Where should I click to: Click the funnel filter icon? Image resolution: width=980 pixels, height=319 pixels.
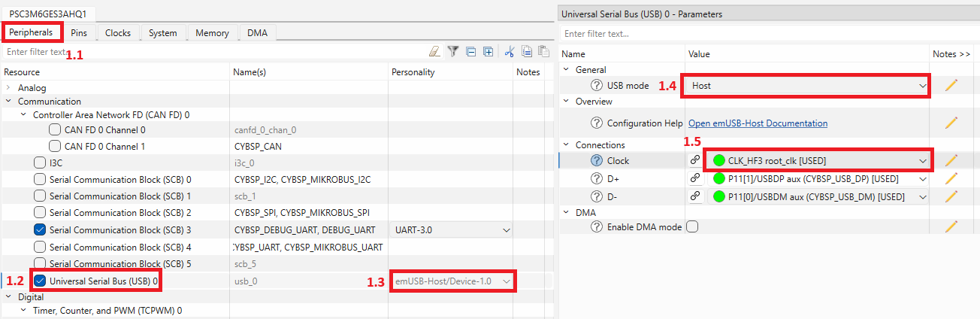click(453, 52)
